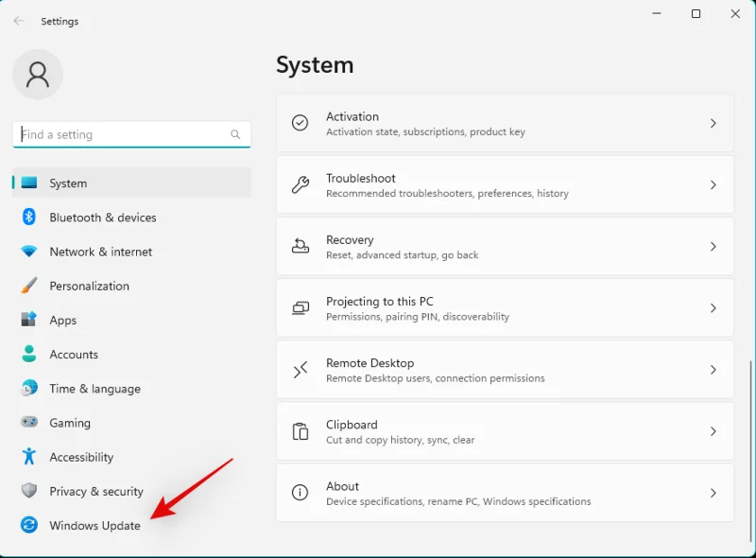Select the Troubleshoot wrench icon
The height and width of the screenshot is (558, 756).
click(x=301, y=184)
